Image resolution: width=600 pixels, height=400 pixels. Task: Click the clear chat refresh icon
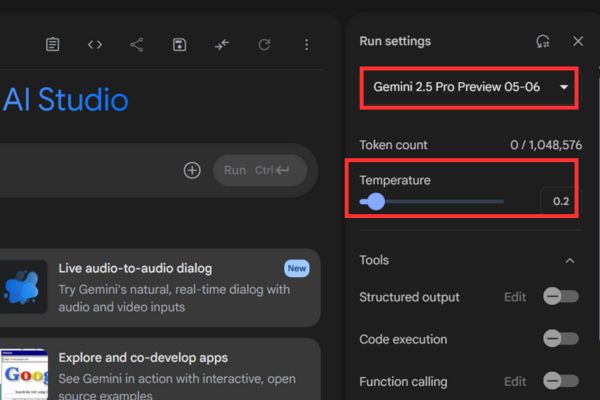(264, 45)
